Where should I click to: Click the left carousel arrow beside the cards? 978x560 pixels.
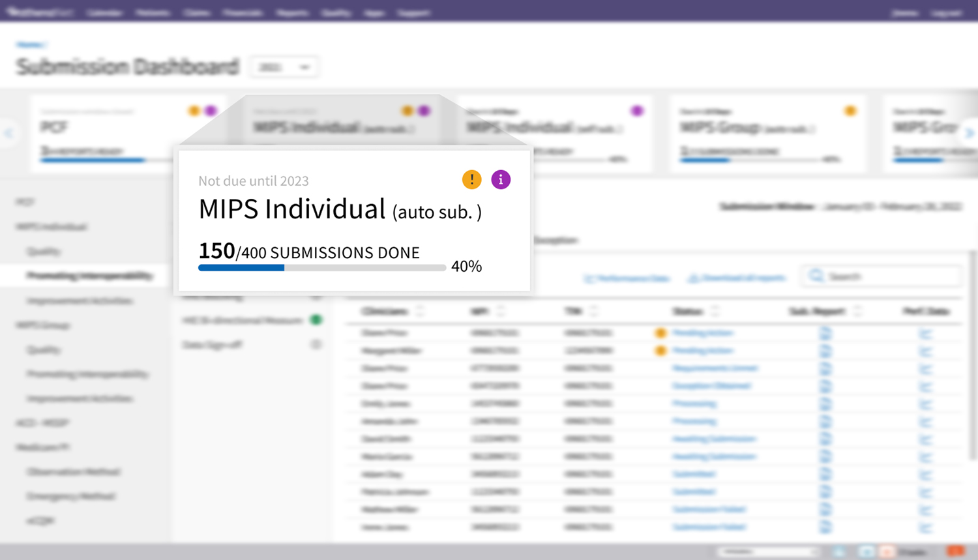coord(8,133)
